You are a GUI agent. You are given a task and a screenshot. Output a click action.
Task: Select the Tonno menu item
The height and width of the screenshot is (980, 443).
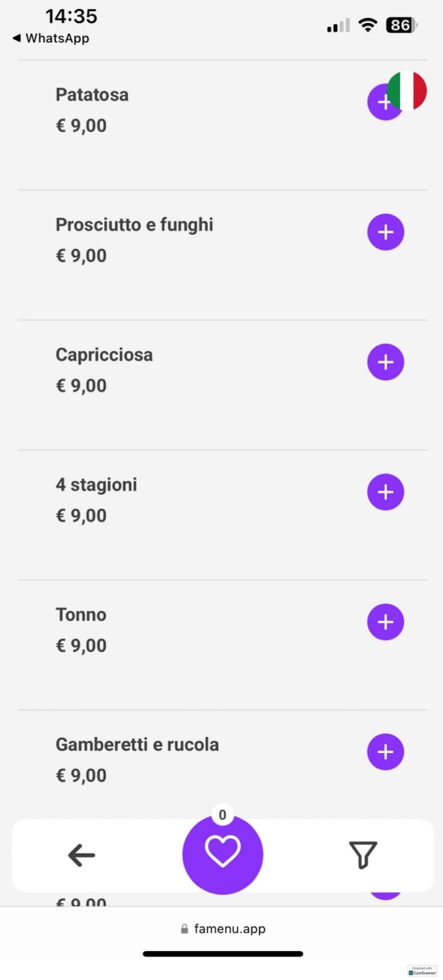tap(81, 615)
